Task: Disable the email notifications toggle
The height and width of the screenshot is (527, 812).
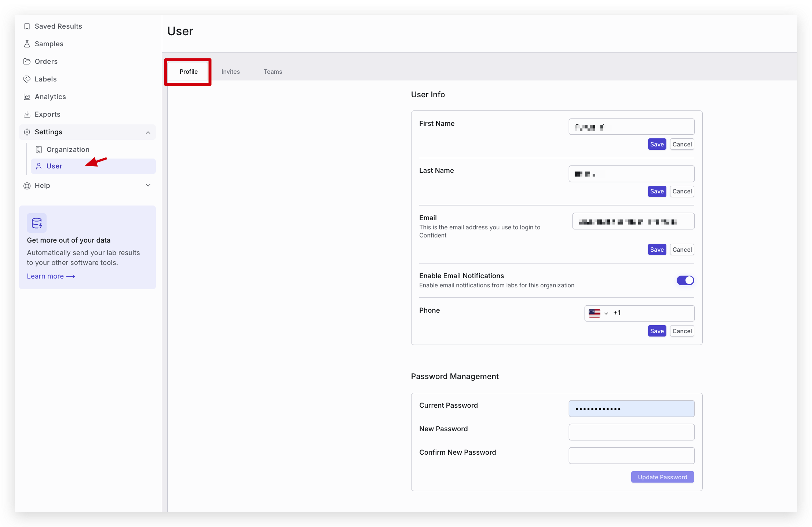Action: tap(685, 280)
